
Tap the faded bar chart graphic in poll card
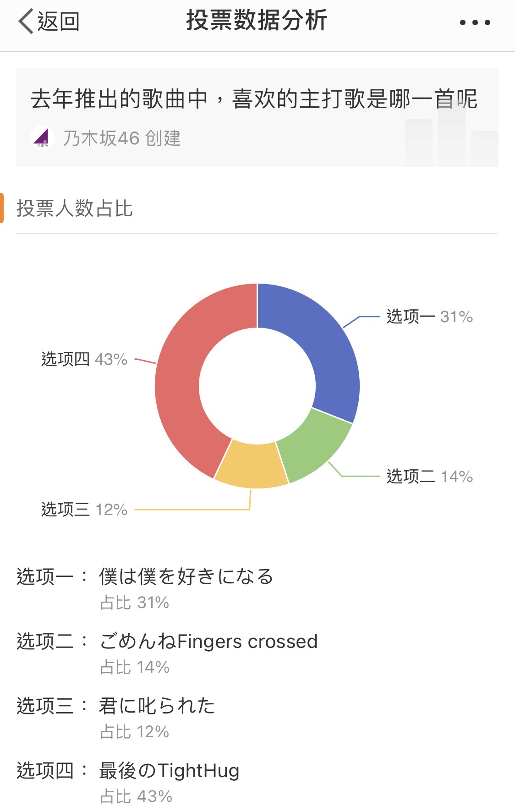[x=451, y=133]
